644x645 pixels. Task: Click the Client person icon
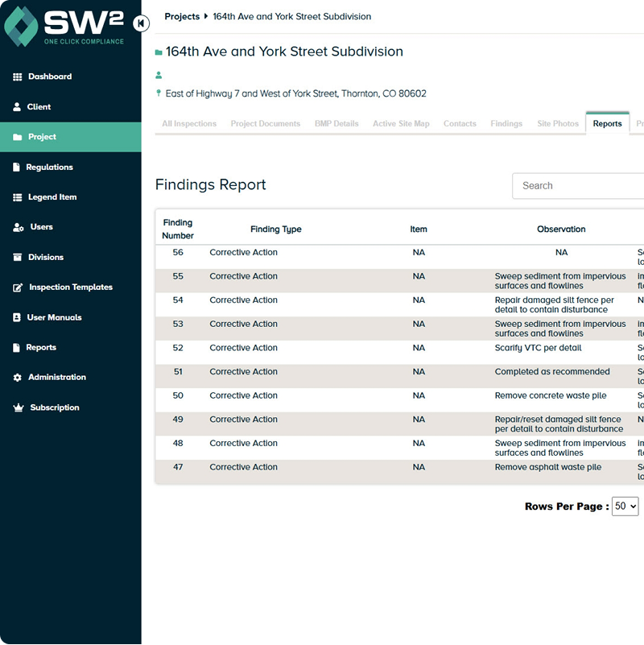pyautogui.click(x=18, y=107)
